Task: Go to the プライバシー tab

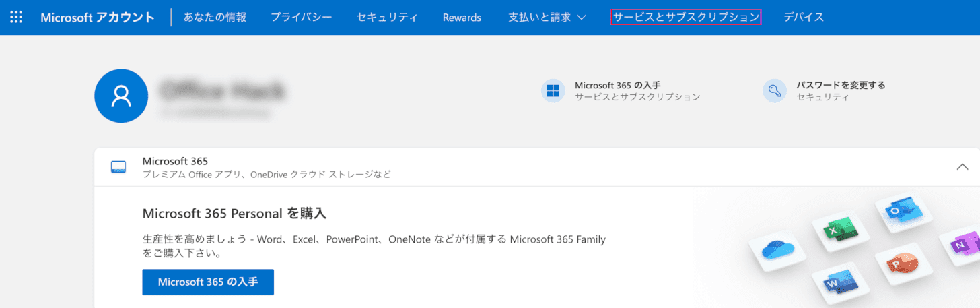Action: (301, 18)
